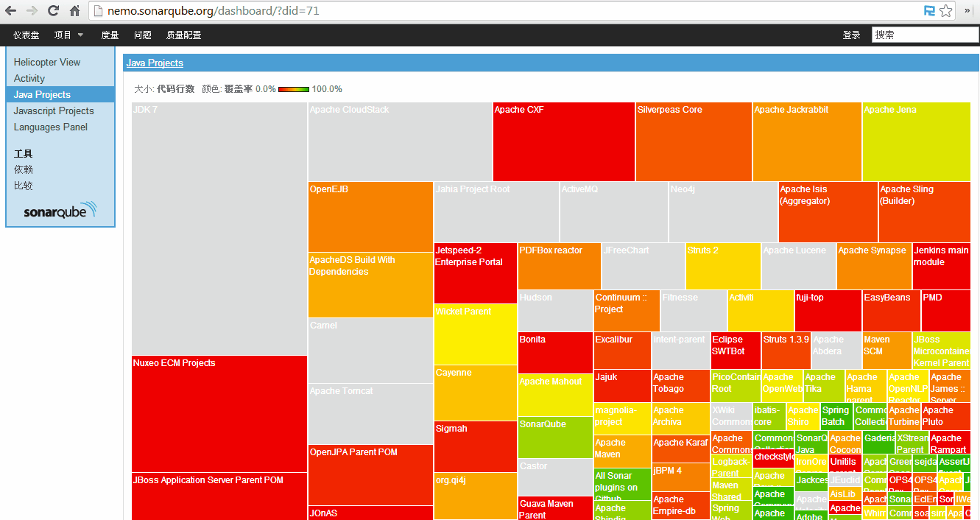Select Helicopter View in sidebar

(47, 62)
